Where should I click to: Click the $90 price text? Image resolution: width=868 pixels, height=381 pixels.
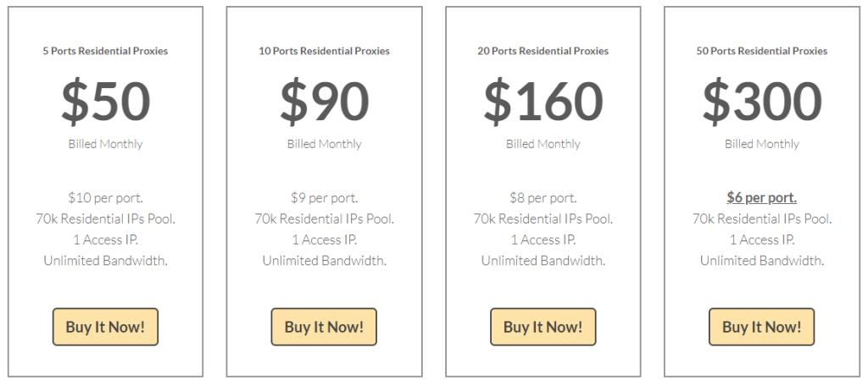click(x=324, y=102)
